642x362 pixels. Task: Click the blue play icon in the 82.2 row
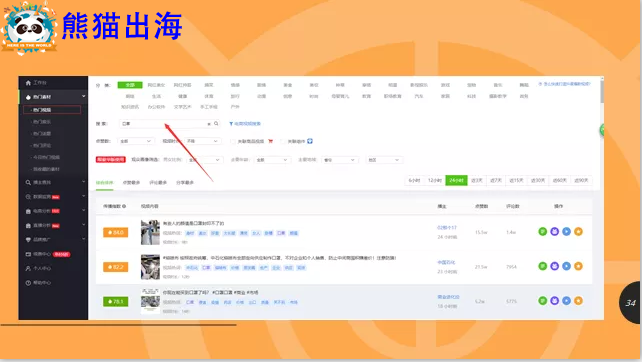566,266
